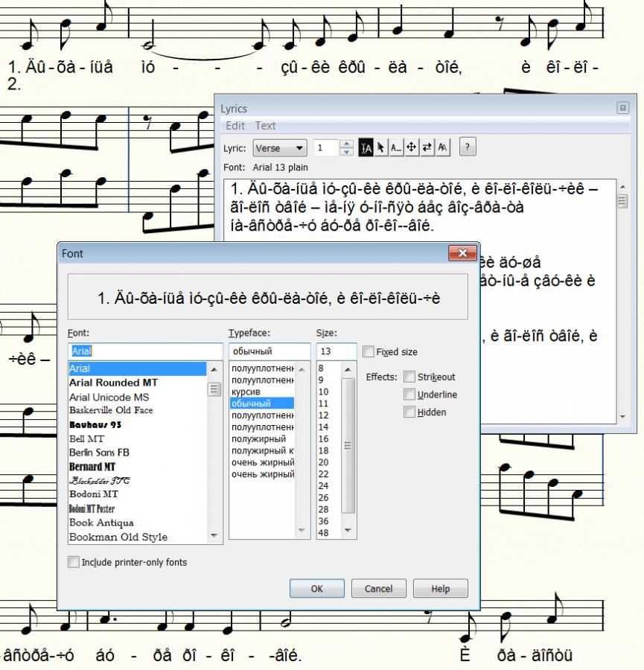Screen dimensions: 644x670
Task: Open the Text menu in Lyrics
Action: (265, 126)
